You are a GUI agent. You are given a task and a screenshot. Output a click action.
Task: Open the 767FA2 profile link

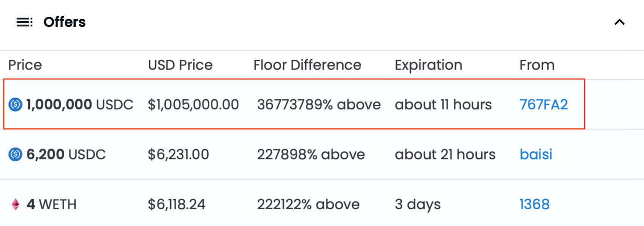543,104
